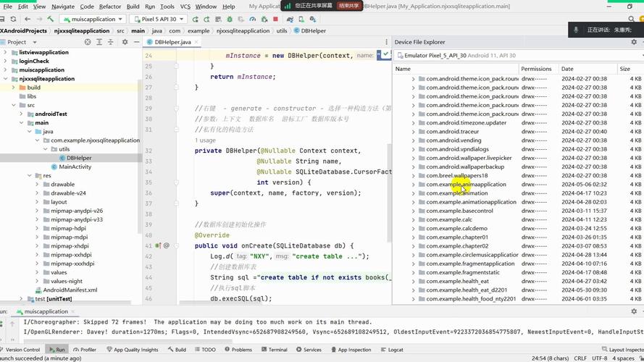The width and height of the screenshot is (644, 362).
Task: Click the Make Project hammer icon
Action: 51,19
